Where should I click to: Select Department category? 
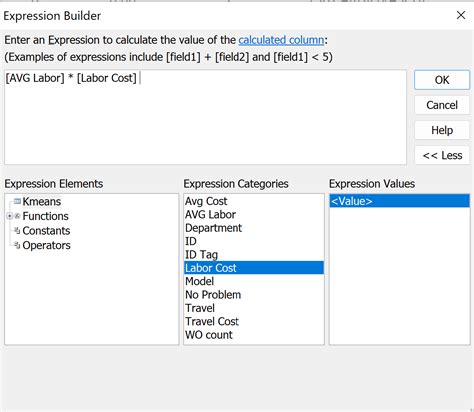click(x=254, y=228)
